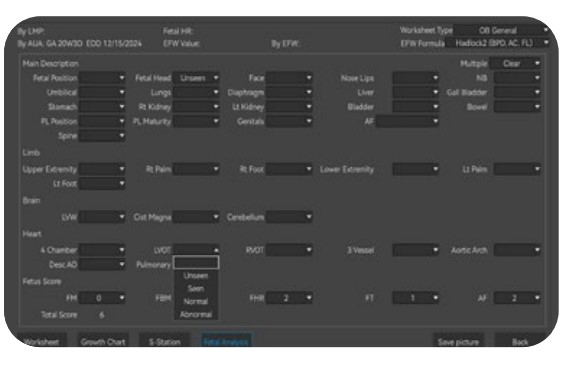Switch to the Worksheet tab
The width and height of the screenshot is (574, 366).
tap(41, 341)
